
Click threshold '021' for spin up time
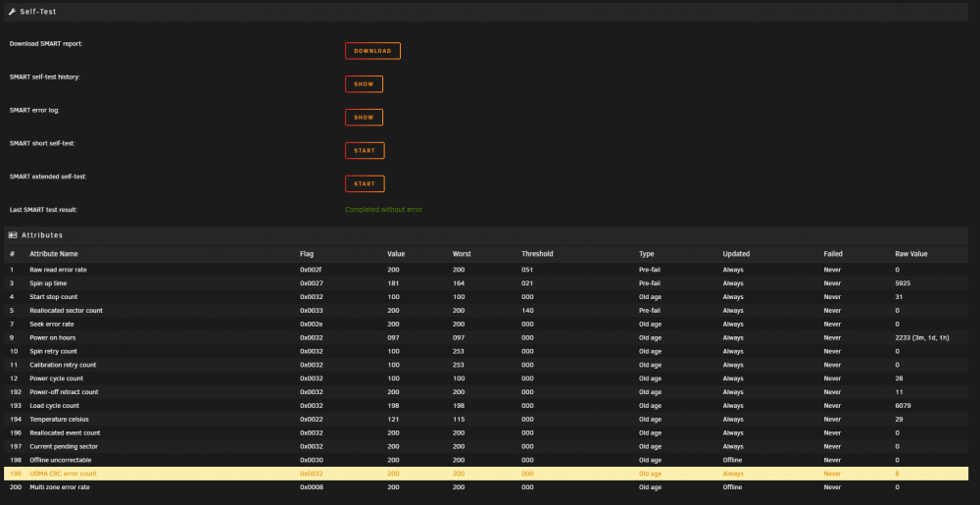[527, 283]
